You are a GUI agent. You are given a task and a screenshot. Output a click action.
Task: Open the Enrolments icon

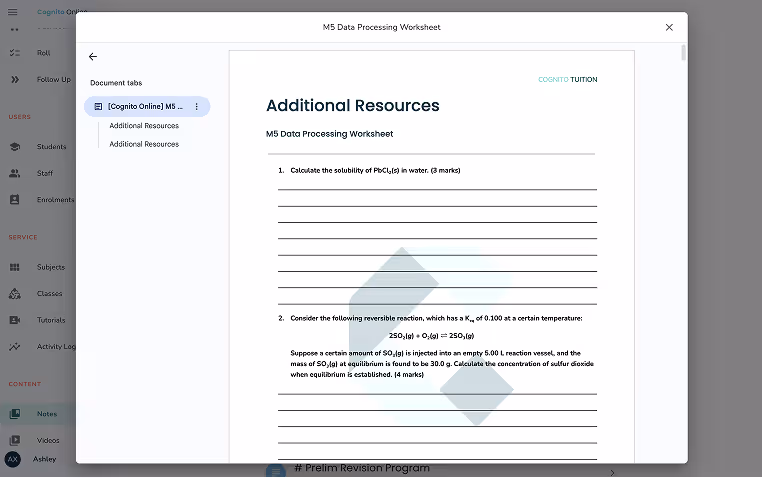point(15,200)
